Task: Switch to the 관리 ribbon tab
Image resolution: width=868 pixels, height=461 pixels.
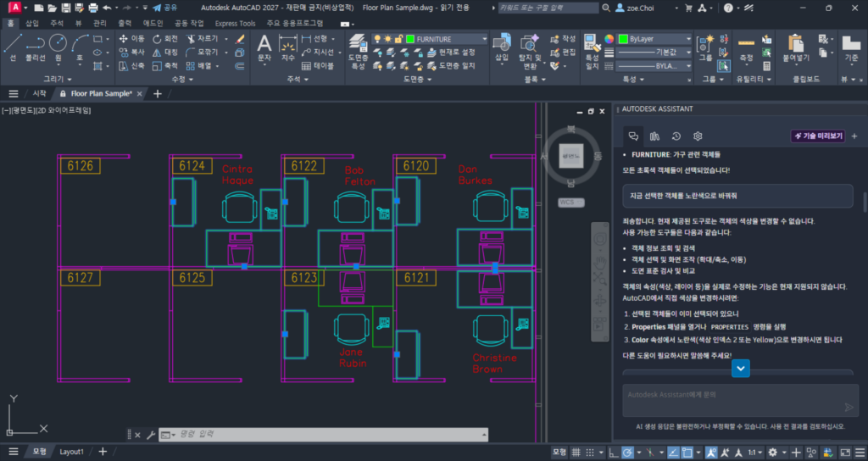Action: (x=100, y=23)
